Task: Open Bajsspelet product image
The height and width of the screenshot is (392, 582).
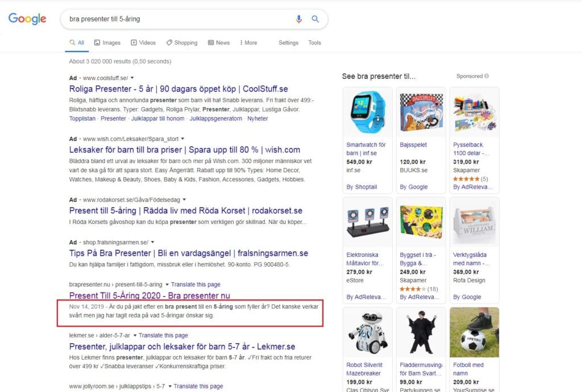Action: 421,112
